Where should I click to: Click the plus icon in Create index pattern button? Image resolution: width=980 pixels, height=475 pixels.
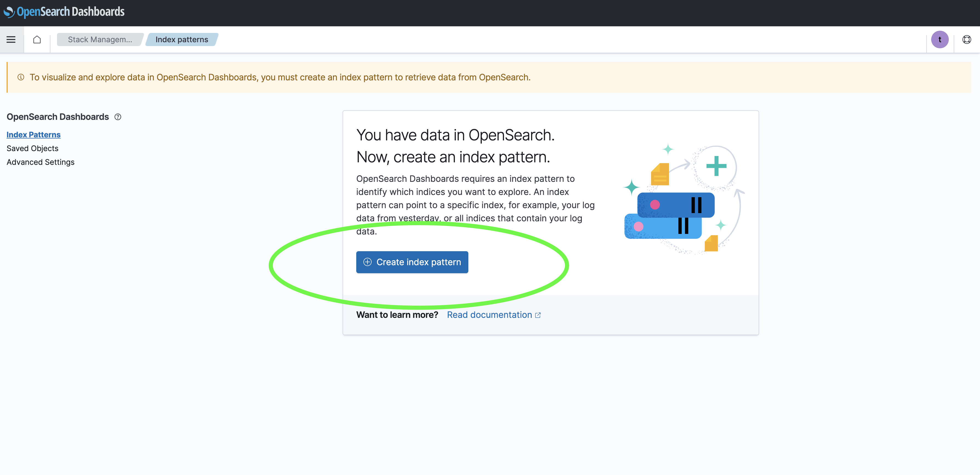[x=367, y=262]
